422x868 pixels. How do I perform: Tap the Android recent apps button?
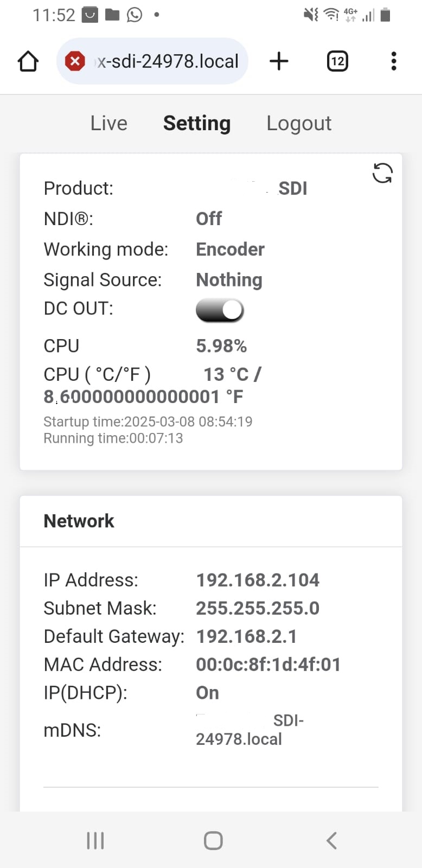(95, 840)
